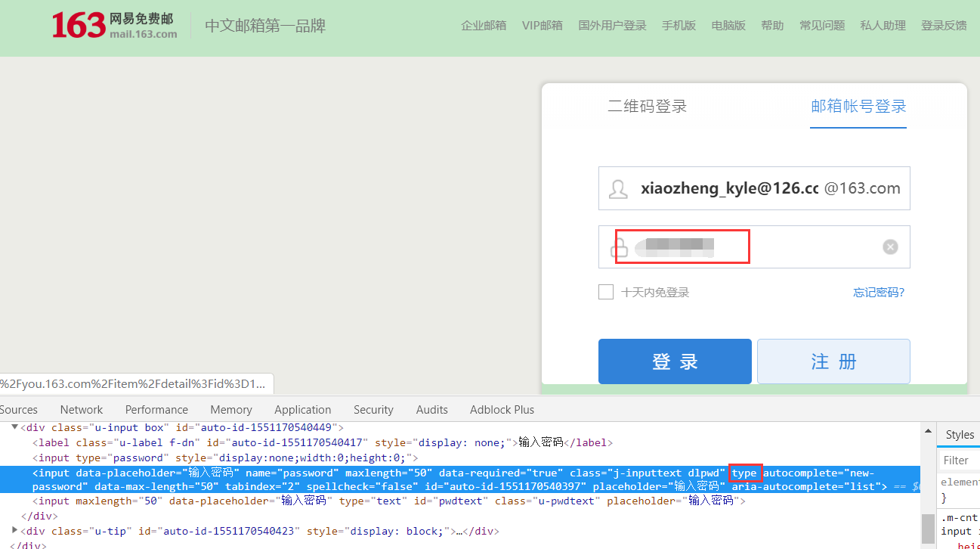
Task: Open the 帮助 link
Action: coord(772,26)
